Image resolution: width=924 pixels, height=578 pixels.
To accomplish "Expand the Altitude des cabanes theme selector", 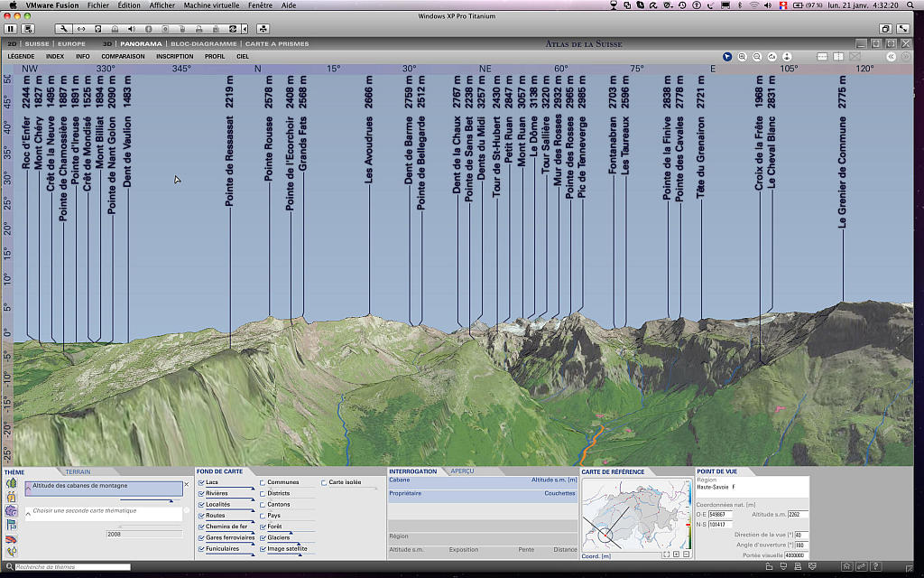I will [x=28, y=488].
